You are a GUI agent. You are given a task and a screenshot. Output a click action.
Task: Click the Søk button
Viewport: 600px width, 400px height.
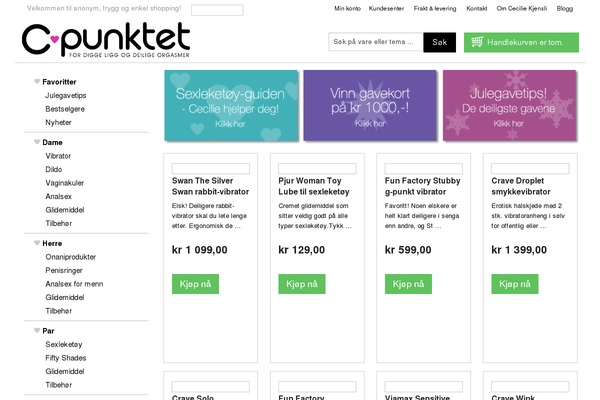point(439,42)
